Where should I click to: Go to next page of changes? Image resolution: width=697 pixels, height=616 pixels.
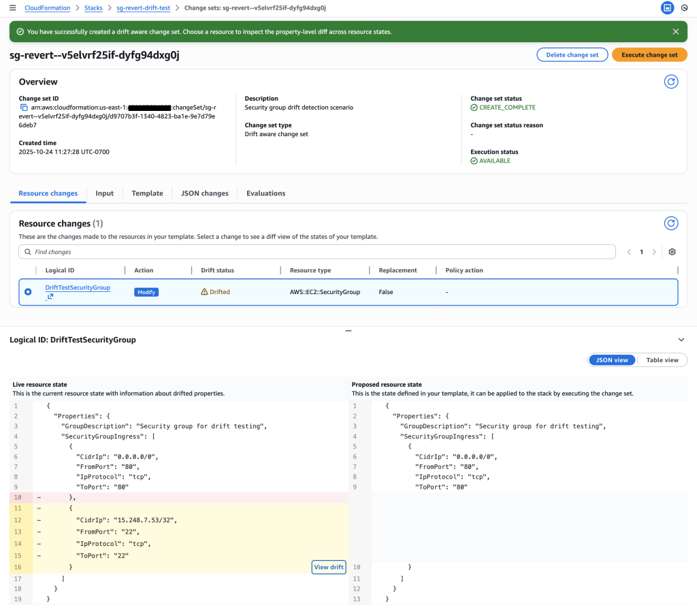[x=654, y=252]
